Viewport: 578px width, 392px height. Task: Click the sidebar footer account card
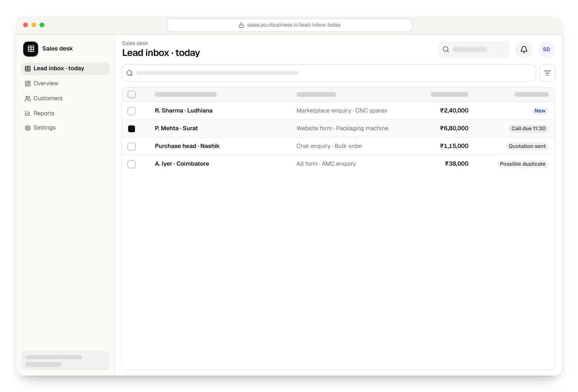(65, 361)
